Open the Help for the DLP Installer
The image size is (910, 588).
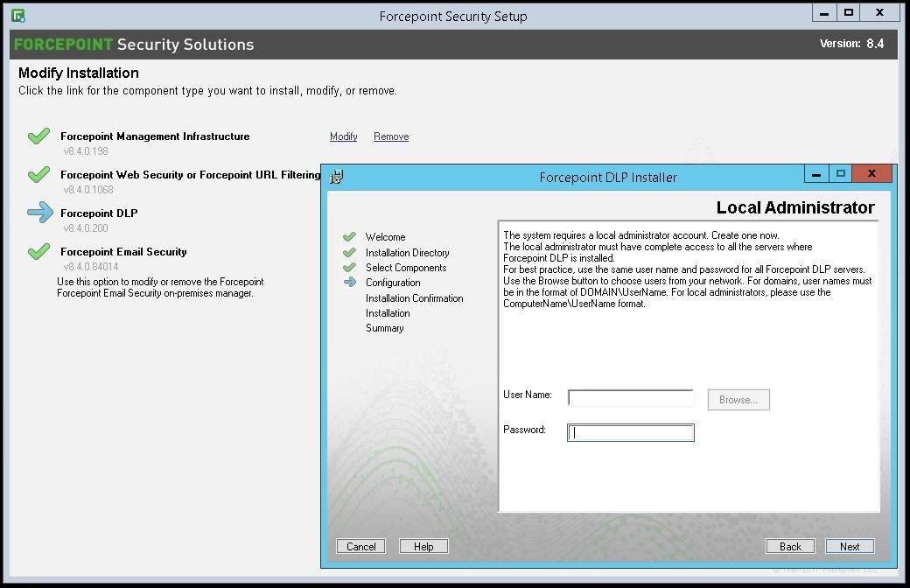[x=423, y=545]
